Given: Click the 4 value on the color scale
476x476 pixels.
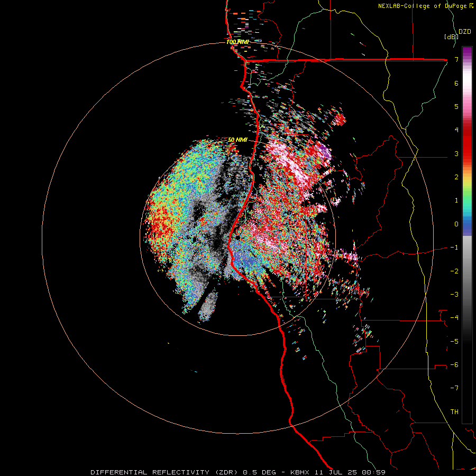Looking at the screenshot, I should [456, 130].
